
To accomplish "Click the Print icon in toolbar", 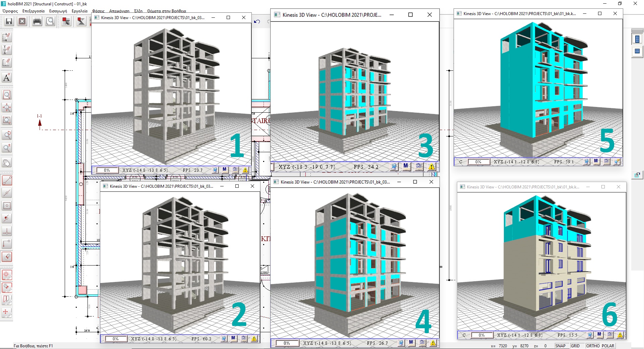I will click(x=37, y=21).
